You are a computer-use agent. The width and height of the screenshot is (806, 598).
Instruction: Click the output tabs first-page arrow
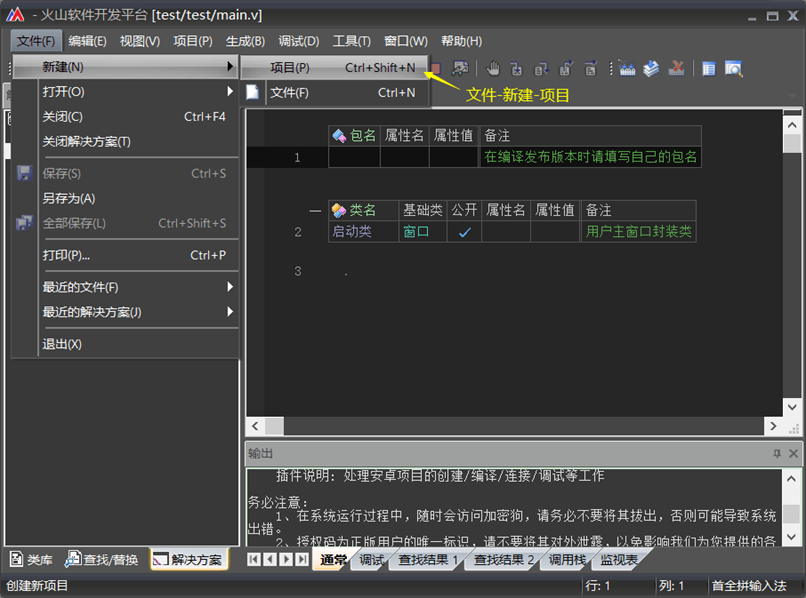254,559
